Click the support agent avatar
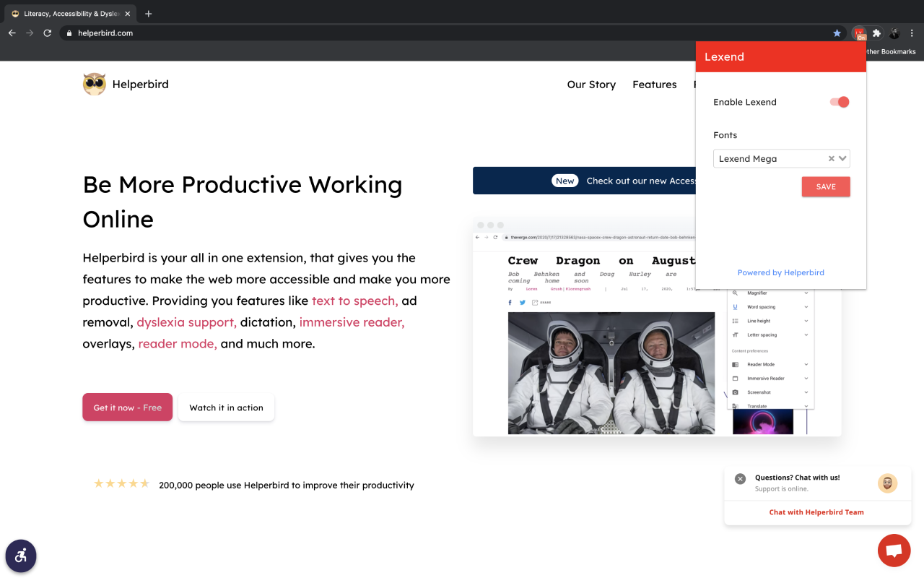 887,483
